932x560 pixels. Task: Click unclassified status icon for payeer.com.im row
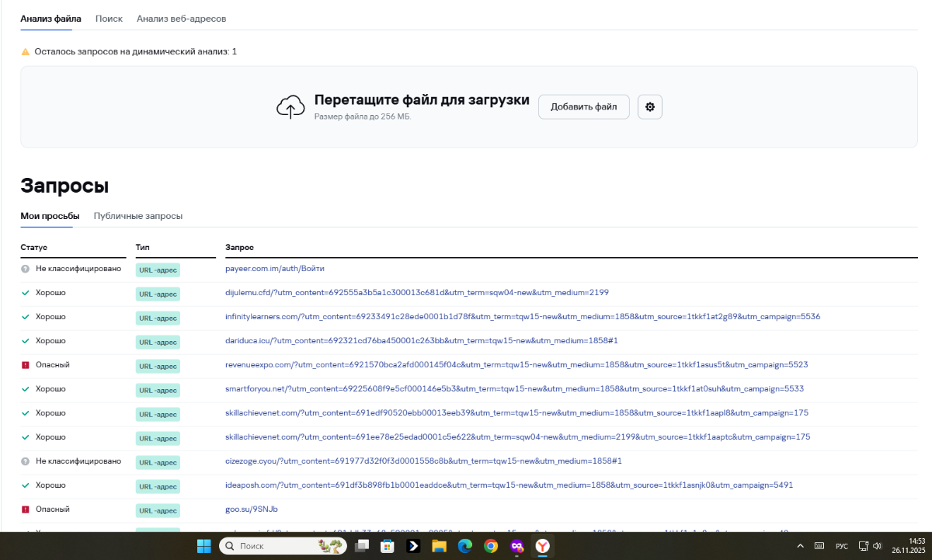click(26, 269)
